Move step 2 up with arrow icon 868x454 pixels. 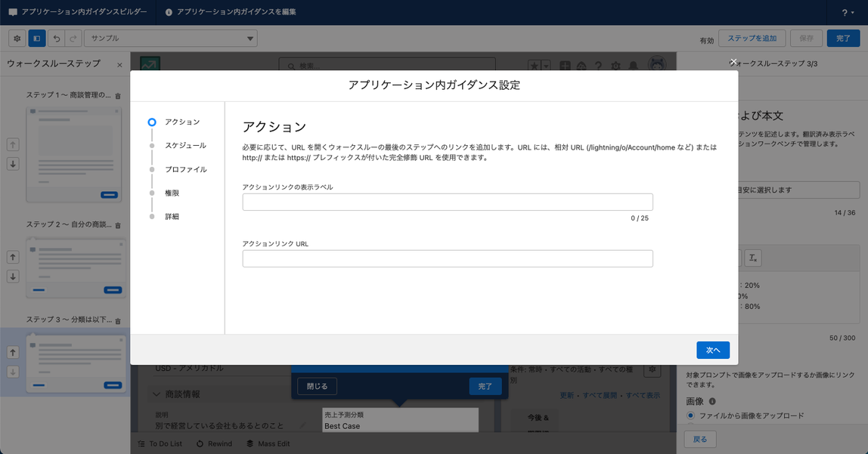pyautogui.click(x=13, y=257)
